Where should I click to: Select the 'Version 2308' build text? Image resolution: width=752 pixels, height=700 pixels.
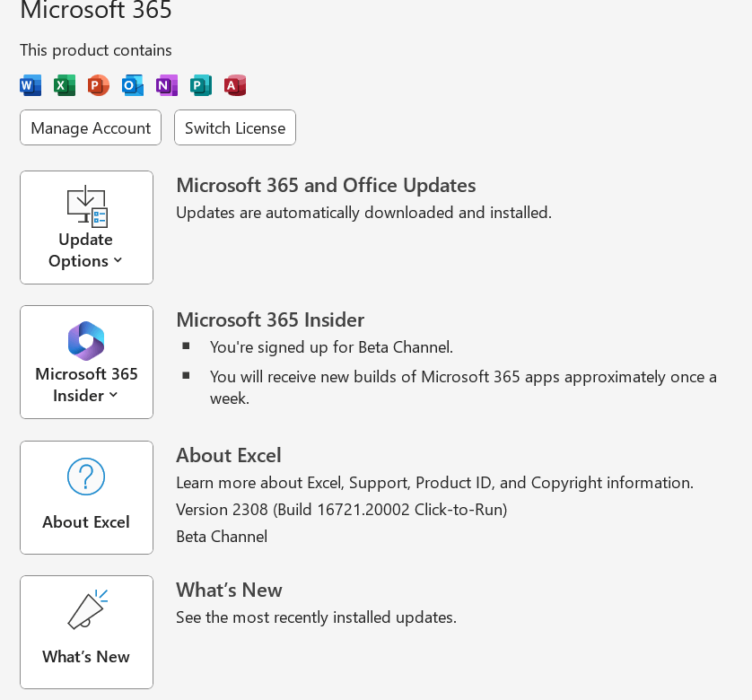(342, 510)
